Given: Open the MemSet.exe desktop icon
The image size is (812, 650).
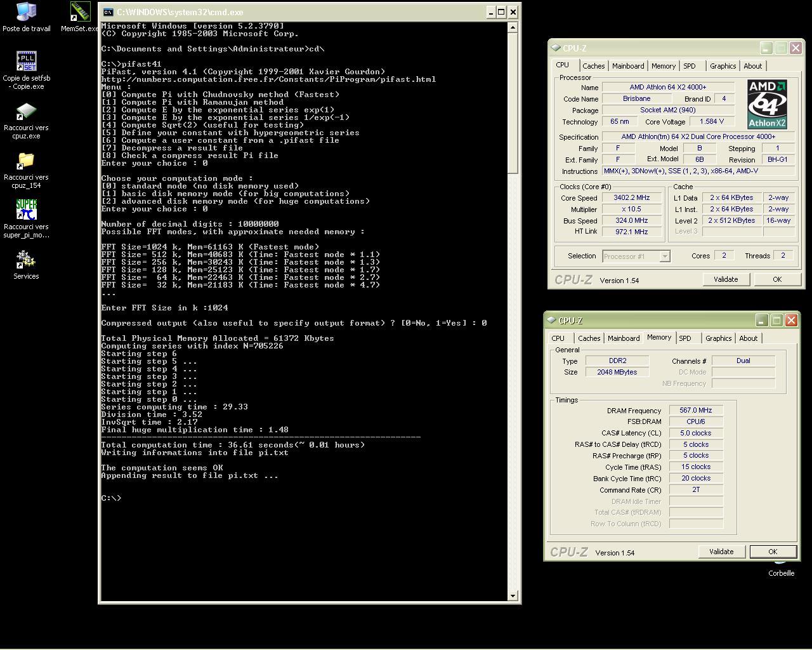Looking at the screenshot, I should pyautogui.click(x=80, y=17).
